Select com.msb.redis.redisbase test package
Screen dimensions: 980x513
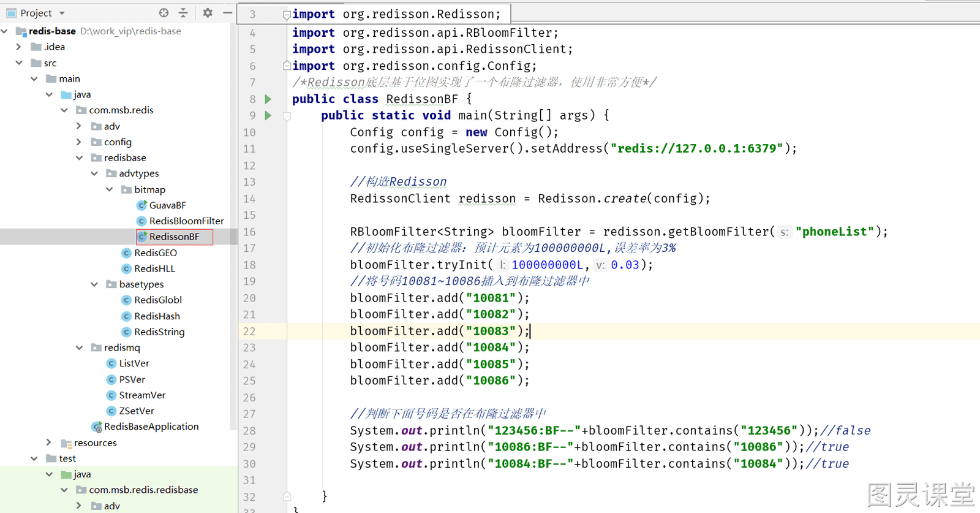pos(143,490)
